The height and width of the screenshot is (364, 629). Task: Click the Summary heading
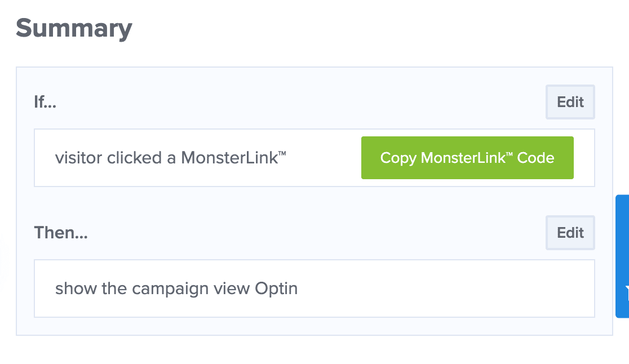[x=74, y=29]
